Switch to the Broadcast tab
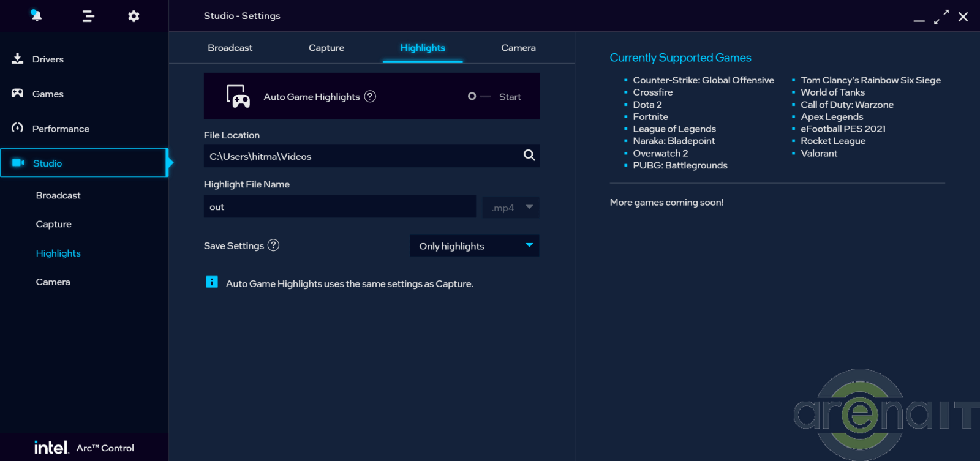The image size is (980, 461). (x=230, y=48)
